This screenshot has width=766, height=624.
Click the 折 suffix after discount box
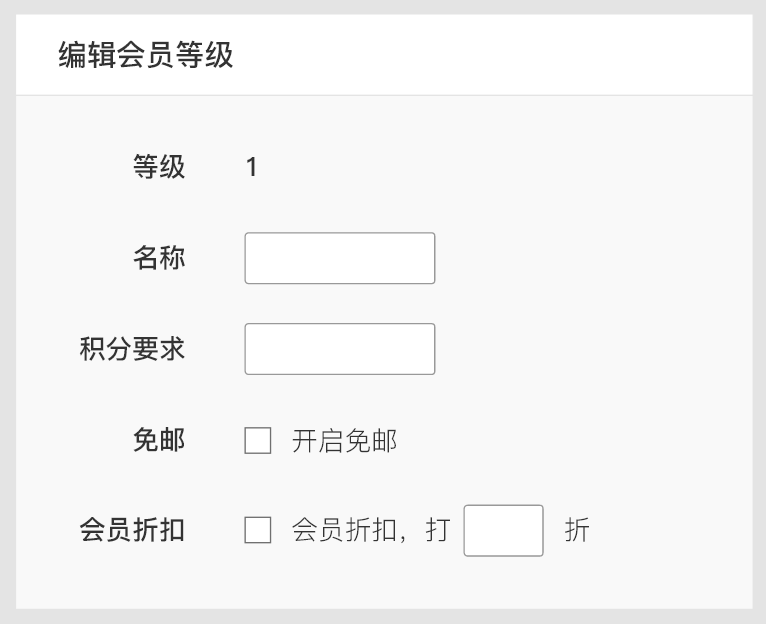[577, 530]
